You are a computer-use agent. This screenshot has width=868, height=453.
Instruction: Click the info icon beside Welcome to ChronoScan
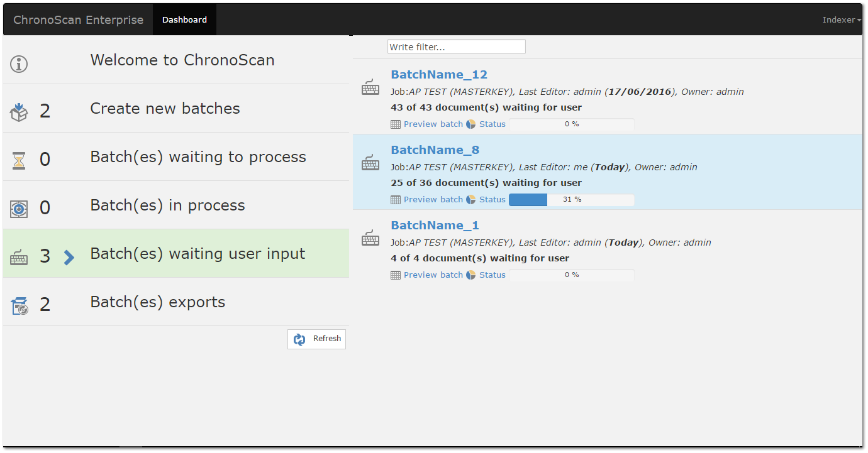[19, 63]
